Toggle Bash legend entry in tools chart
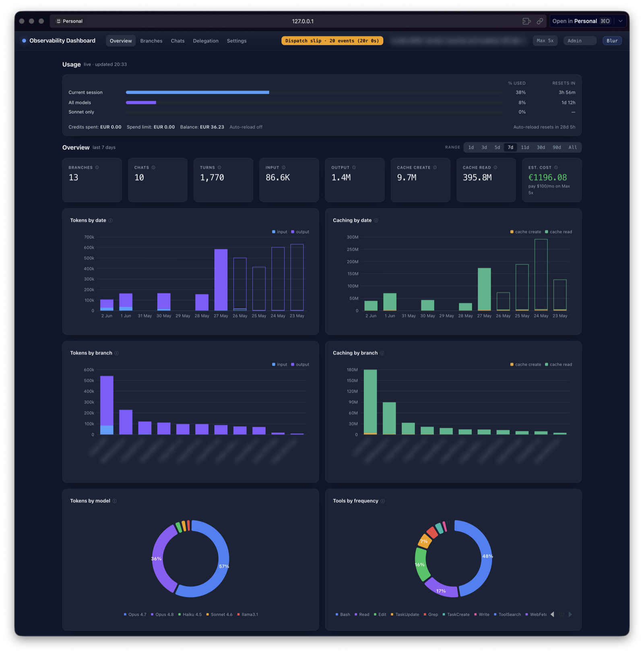This screenshot has height=654, width=644. coord(343,615)
